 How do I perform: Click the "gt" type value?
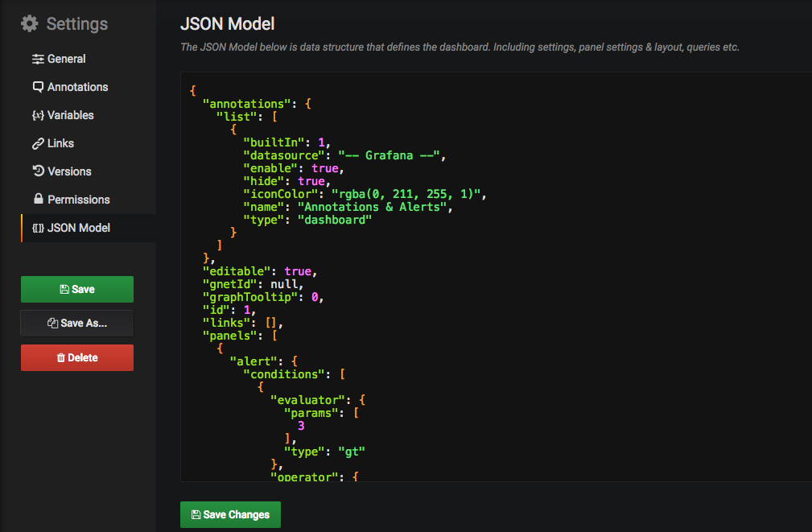coord(352,452)
